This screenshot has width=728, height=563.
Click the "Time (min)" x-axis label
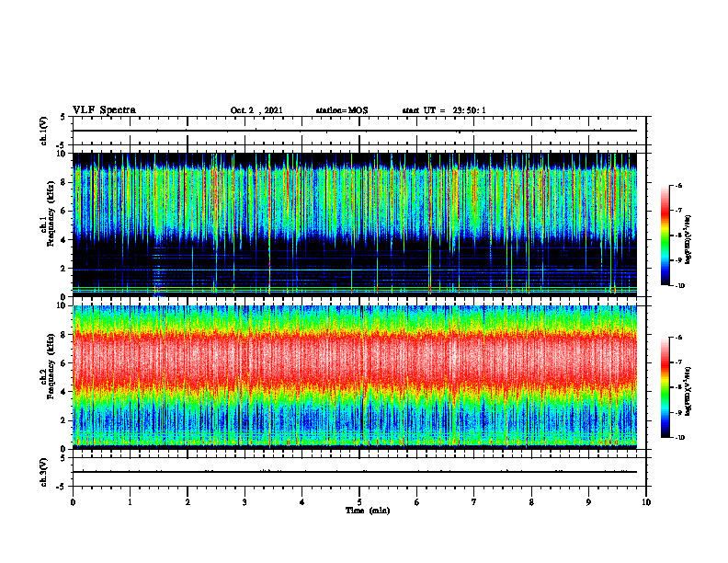coord(368,511)
